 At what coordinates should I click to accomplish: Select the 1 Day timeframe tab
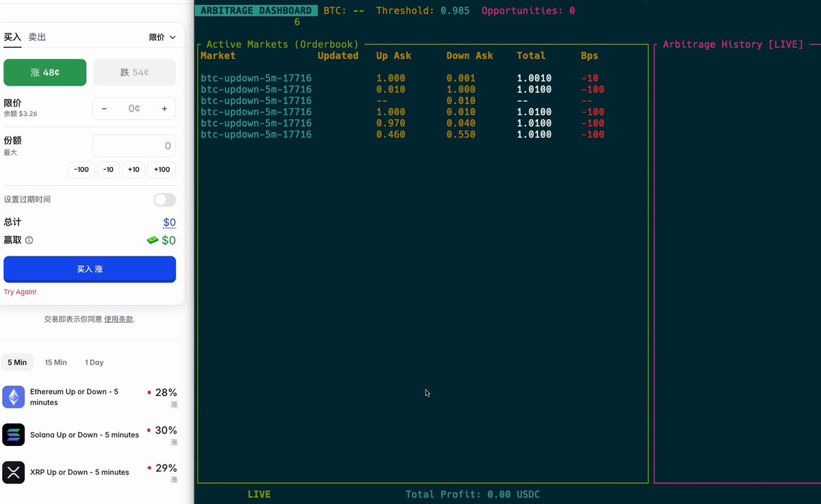pyautogui.click(x=94, y=362)
